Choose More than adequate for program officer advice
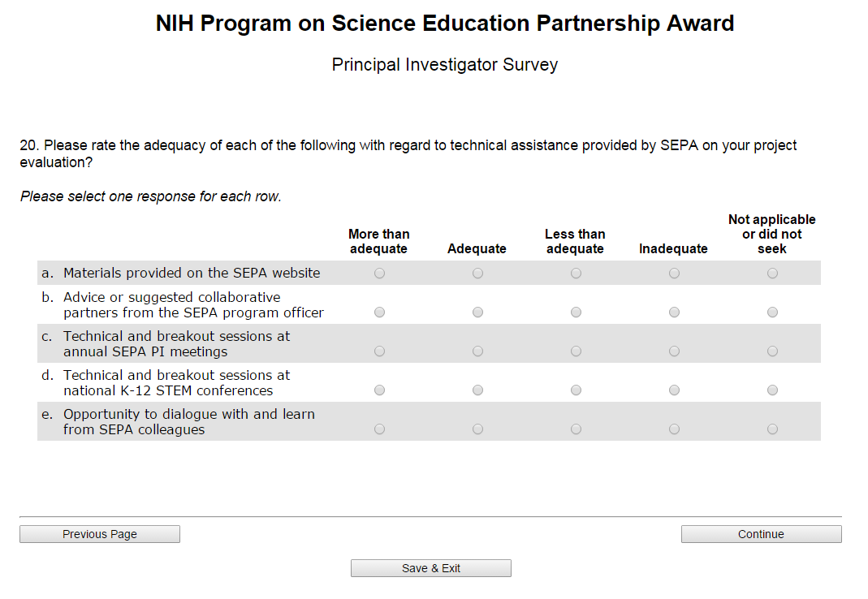The image size is (868, 599). coord(379,312)
